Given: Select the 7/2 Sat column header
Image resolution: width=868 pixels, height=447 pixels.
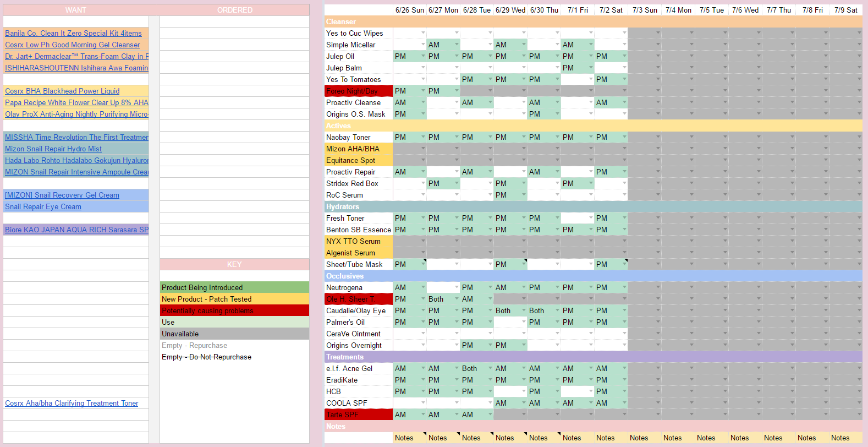Looking at the screenshot, I should (x=611, y=10).
